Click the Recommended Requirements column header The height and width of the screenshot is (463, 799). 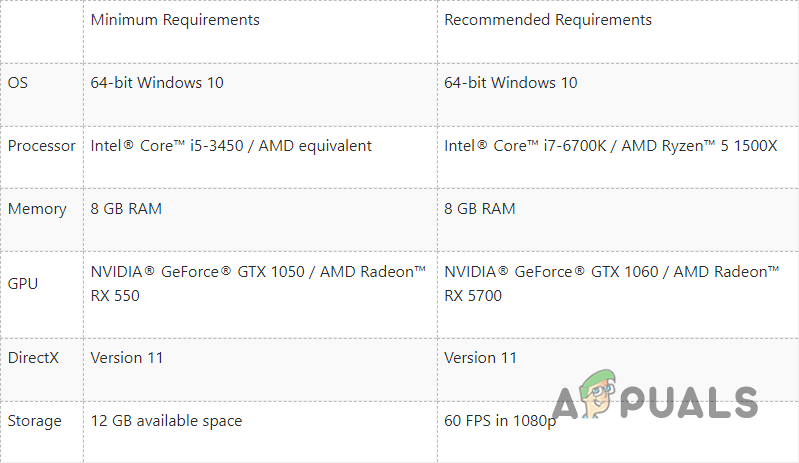point(548,20)
